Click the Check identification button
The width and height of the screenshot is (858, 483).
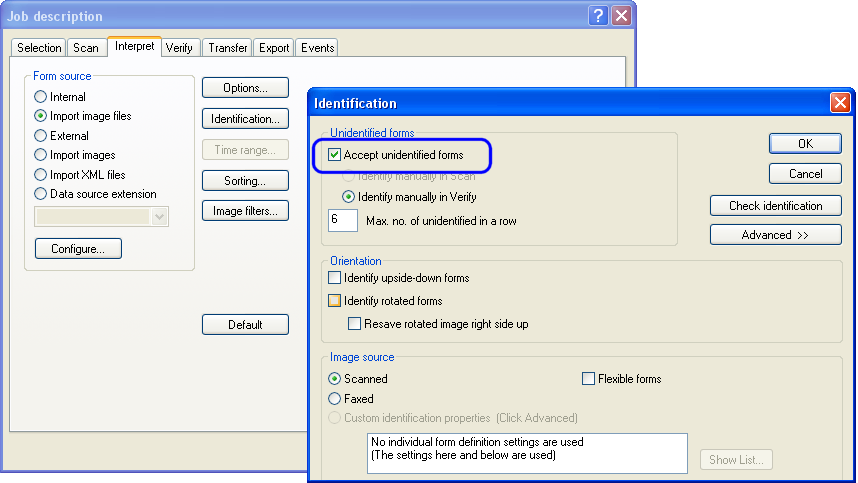(x=775, y=206)
